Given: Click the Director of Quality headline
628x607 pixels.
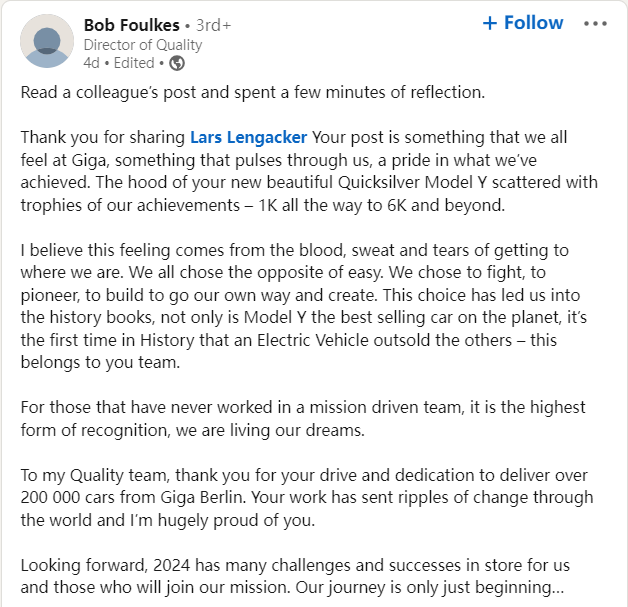Looking at the screenshot, I should coord(142,44).
